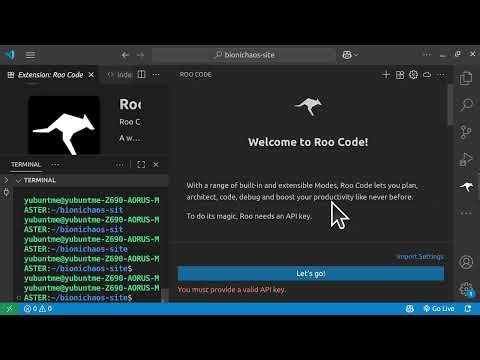
Task: Click the terminal scrollbar
Action: [164, 295]
